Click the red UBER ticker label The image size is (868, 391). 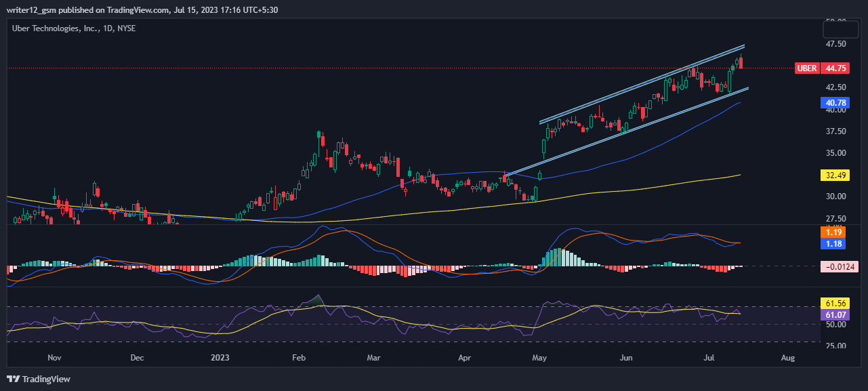pos(807,68)
